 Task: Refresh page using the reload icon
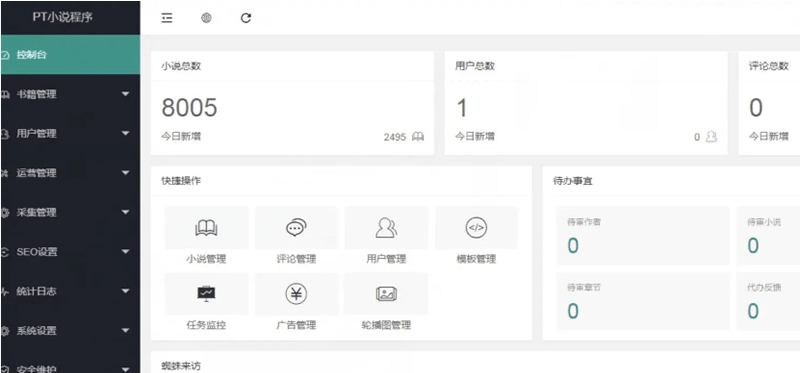click(x=246, y=18)
